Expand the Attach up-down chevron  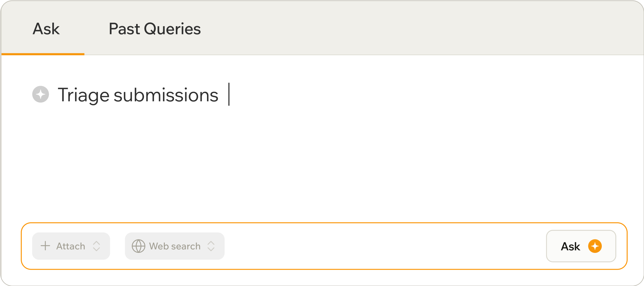[x=96, y=246]
